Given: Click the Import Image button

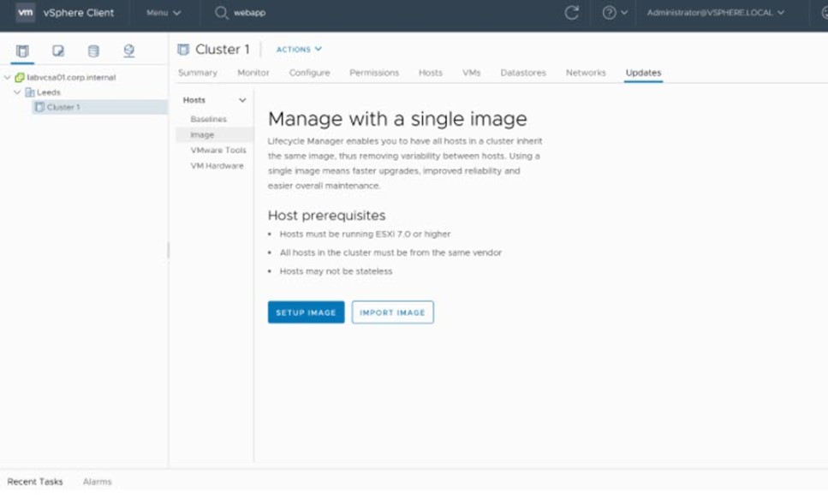Looking at the screenshot, I should 393,312.
